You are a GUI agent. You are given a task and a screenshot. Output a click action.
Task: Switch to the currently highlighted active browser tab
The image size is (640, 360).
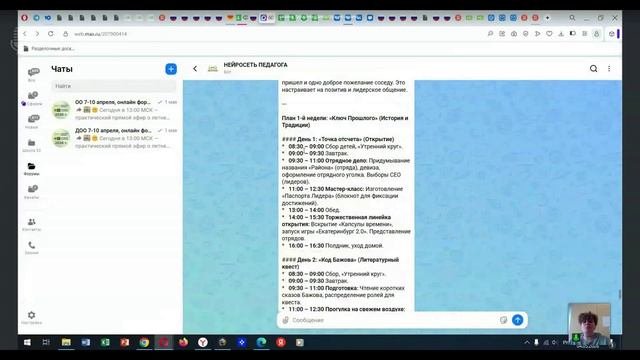[x=267, y=18]
